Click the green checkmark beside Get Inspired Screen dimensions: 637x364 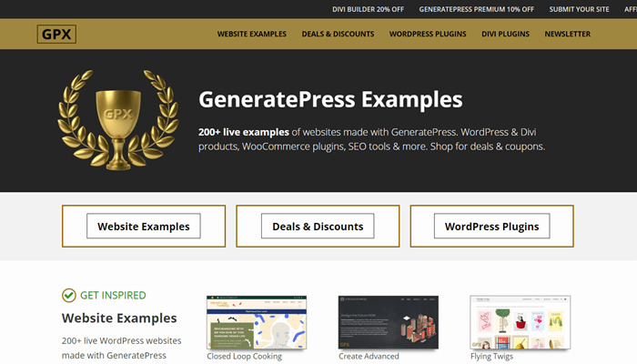[x=69, y=296]
